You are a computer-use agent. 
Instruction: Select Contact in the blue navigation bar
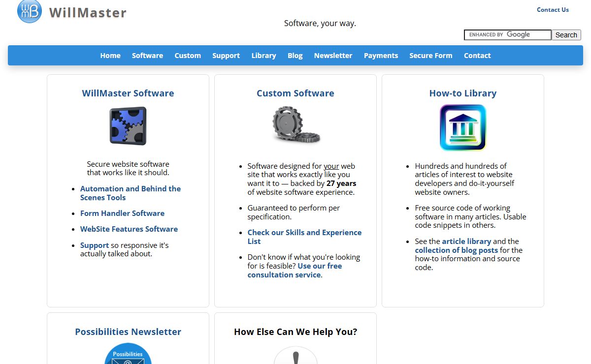(477, 56)
